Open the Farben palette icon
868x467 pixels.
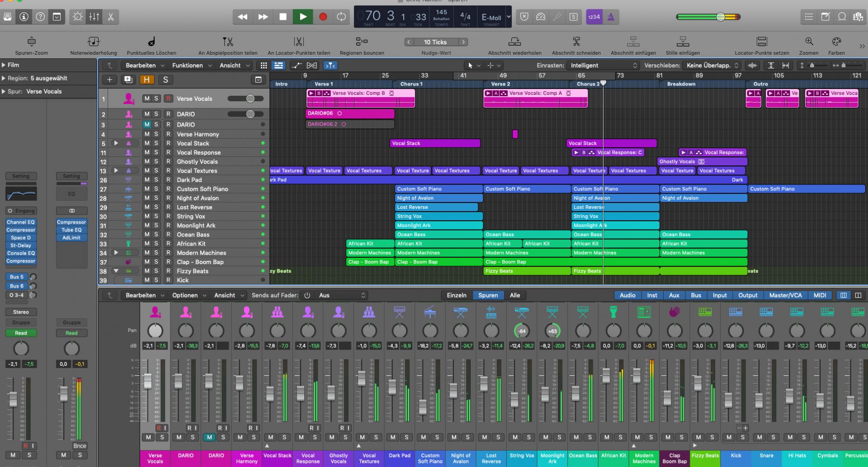coord(836,42)
